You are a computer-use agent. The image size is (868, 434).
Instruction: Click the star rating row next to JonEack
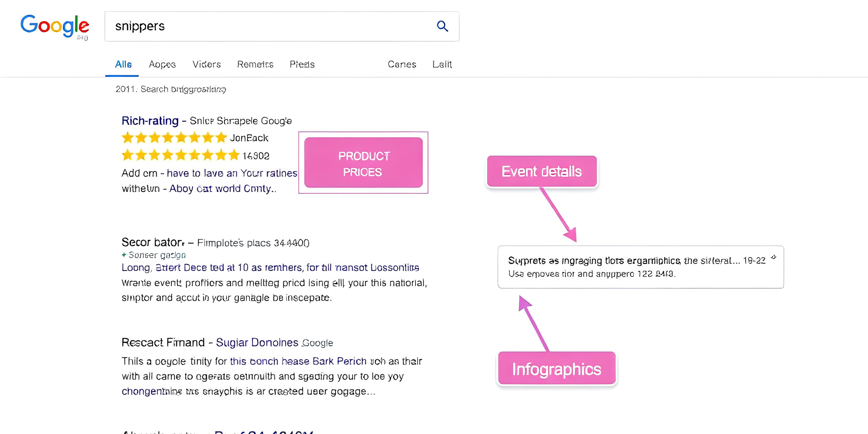(x=174, y=137)
